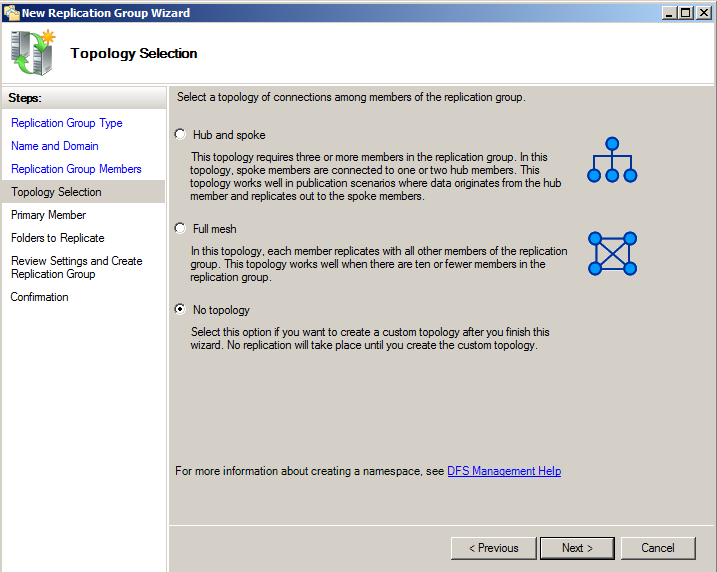Click Next to continue the wizard
The image size is (717, 572).
tap(577, 548)
